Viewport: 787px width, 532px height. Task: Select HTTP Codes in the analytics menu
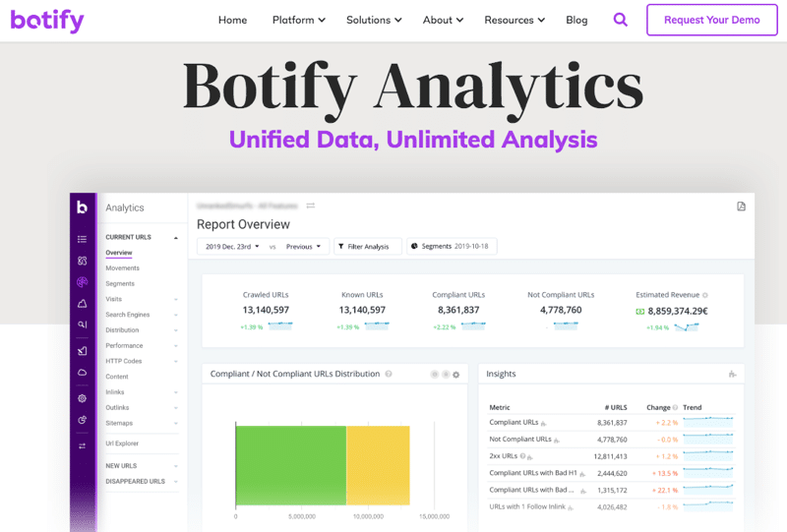coord(124,361)
